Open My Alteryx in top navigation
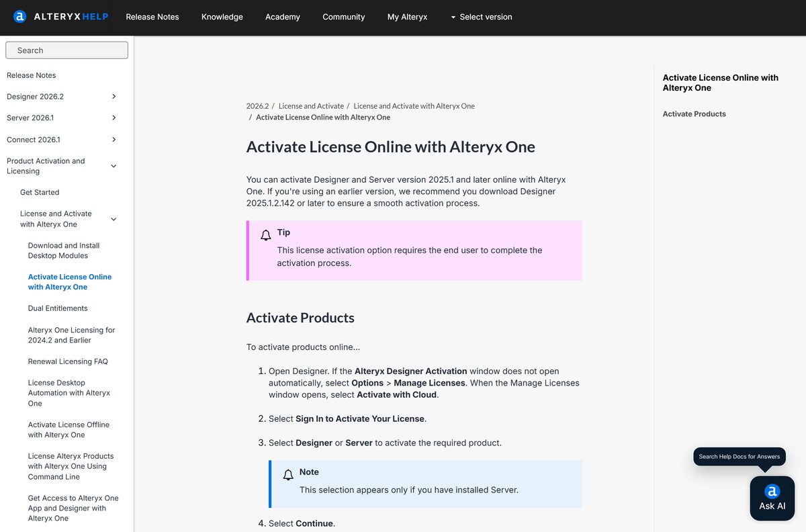Screen dimensions: 806x532 (x=407, y=17)
